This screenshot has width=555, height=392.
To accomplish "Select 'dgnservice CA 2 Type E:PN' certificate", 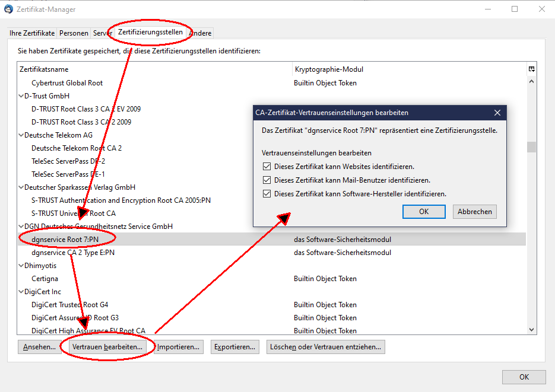I will [x=73, y=253].
